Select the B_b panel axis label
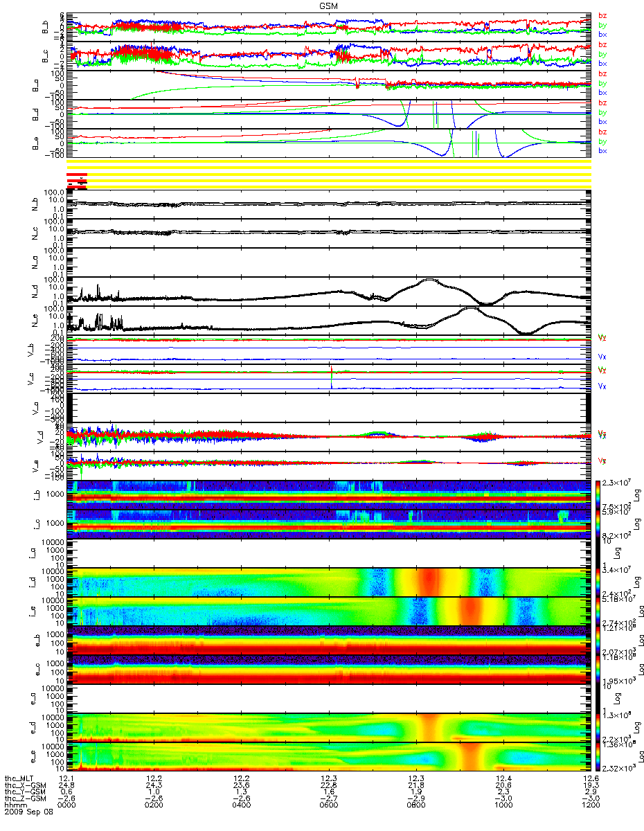644x831 pixels. click(x=45, y=26)
